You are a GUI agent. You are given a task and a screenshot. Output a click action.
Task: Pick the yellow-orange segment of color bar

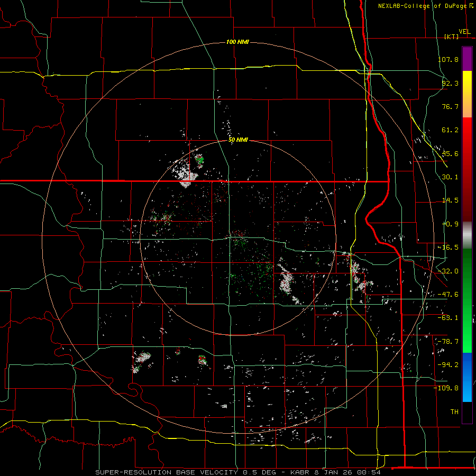[467, 94]
